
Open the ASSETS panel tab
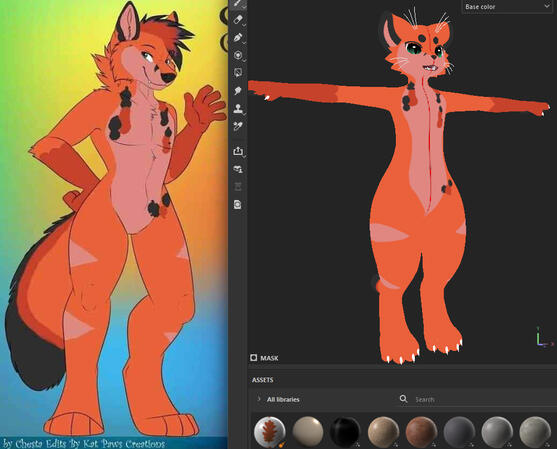click(x=263, y=380)
